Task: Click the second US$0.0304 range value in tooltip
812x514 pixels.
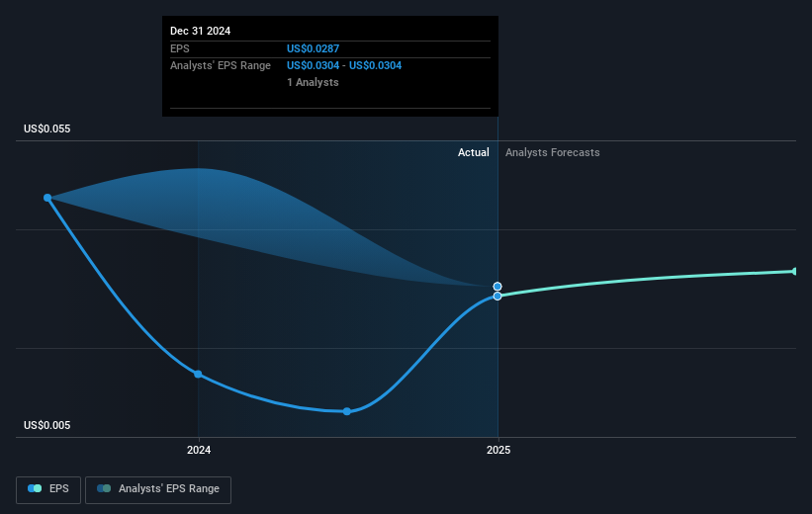Action: [375, 66]
